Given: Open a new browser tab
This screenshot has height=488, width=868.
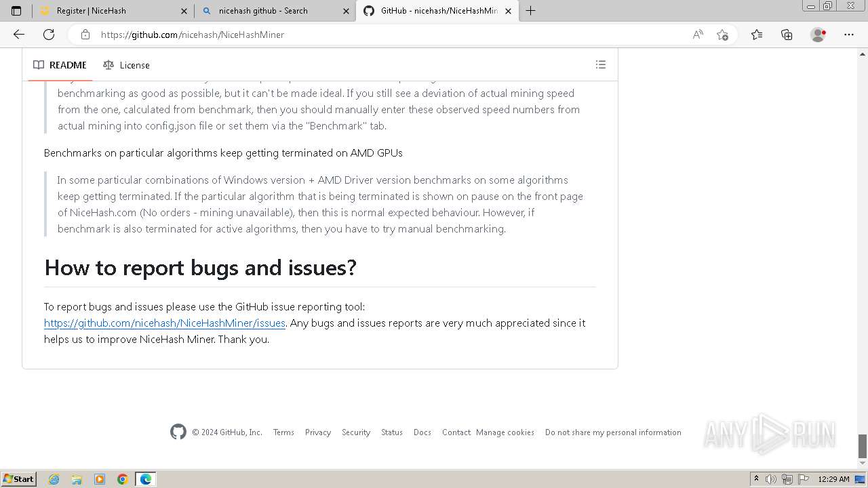Looking at the screenshot, I should 530,11.
